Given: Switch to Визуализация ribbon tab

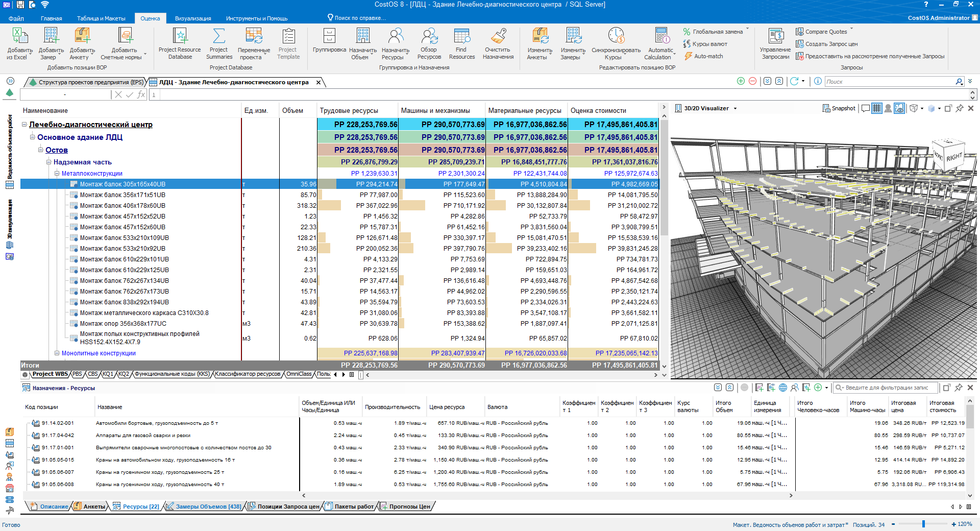Looking at the screenshot, I should click(193, 18).
